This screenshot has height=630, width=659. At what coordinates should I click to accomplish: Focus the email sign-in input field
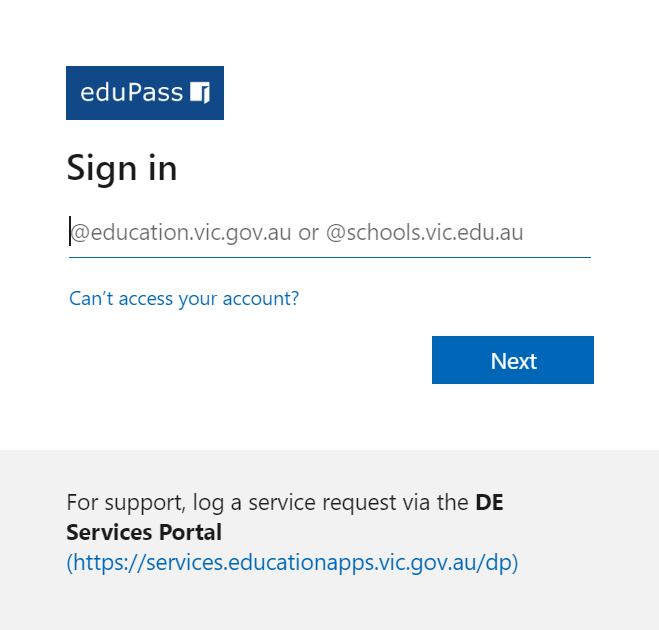coord(330,232)
